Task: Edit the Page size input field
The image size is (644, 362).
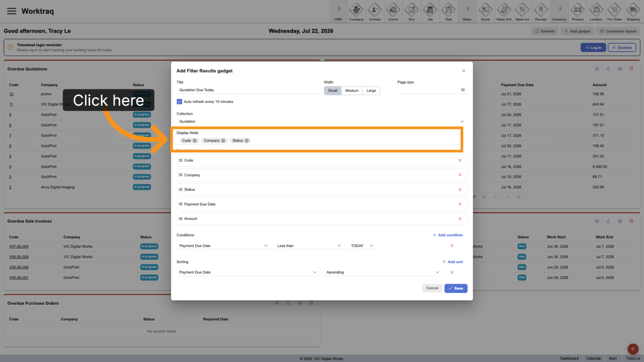Action: tap(432, 90)
